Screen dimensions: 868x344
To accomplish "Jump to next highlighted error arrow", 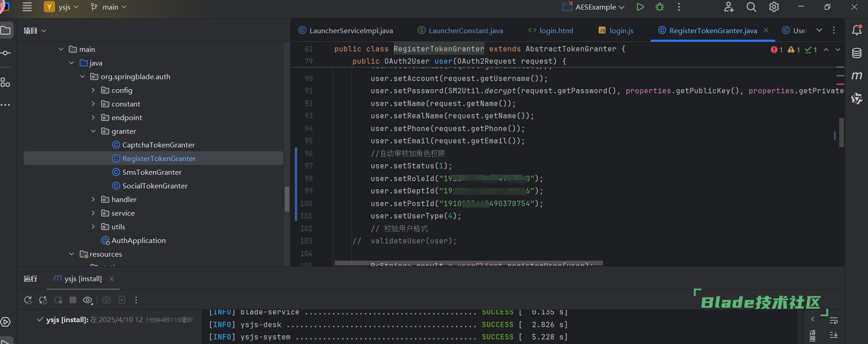I will pyautogui.click(x=838, y=50).
